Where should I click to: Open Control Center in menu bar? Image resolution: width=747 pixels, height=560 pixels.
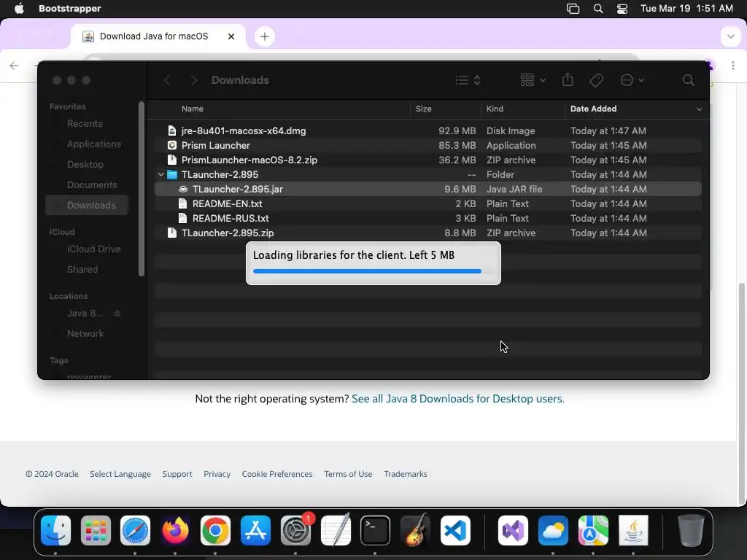point(622,9)
